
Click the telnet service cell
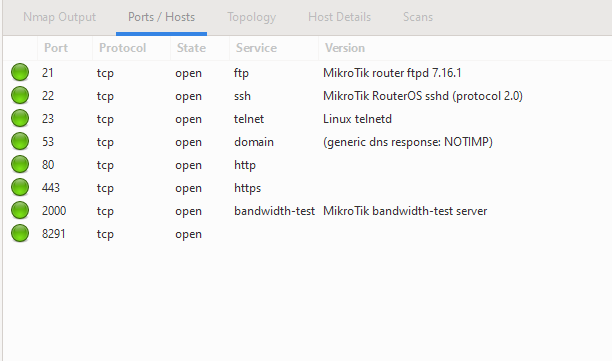tap(249, 119)
